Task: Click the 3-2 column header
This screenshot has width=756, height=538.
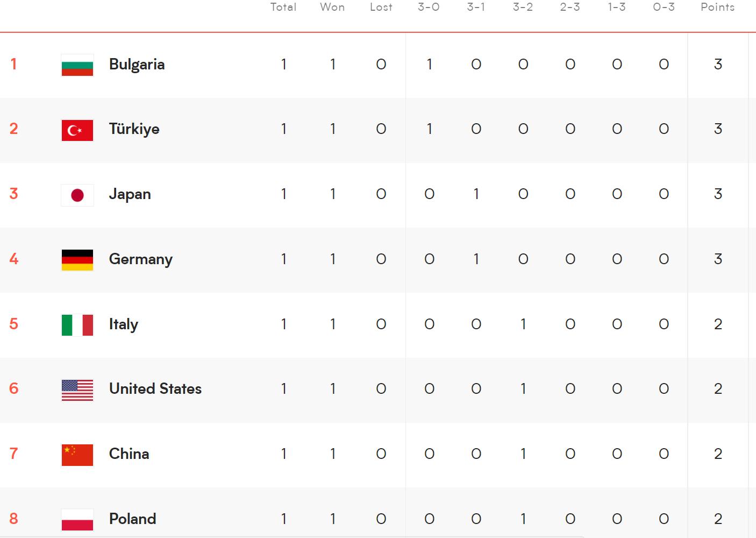Action: click(x=523, y=7)
